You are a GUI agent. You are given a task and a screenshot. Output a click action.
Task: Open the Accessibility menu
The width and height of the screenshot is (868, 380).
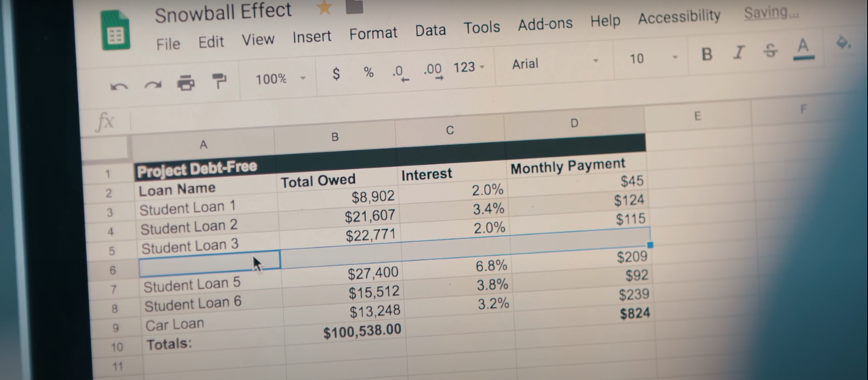tap(679, 17)
